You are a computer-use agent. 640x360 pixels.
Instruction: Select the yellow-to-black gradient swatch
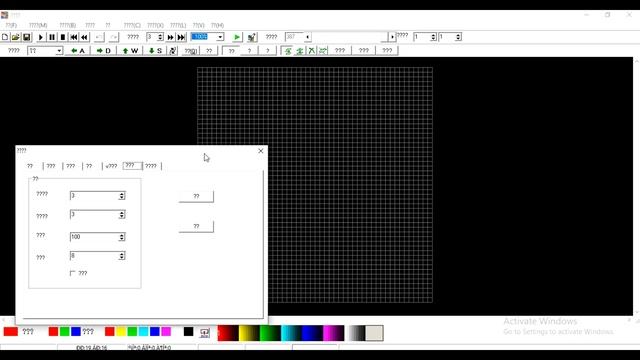(249, 333)
